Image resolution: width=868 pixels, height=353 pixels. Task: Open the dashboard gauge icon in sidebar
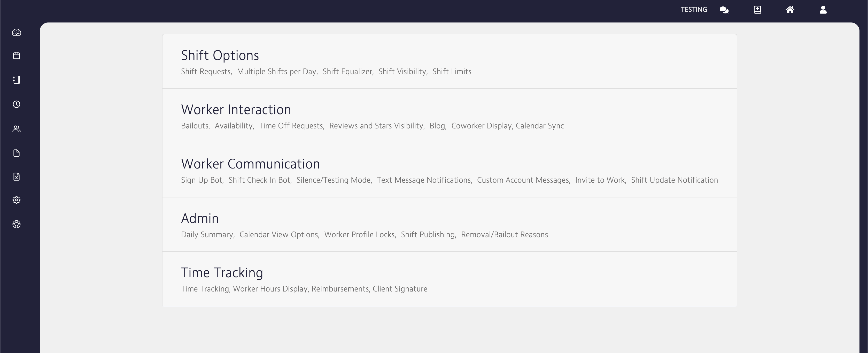coord(17,32)
